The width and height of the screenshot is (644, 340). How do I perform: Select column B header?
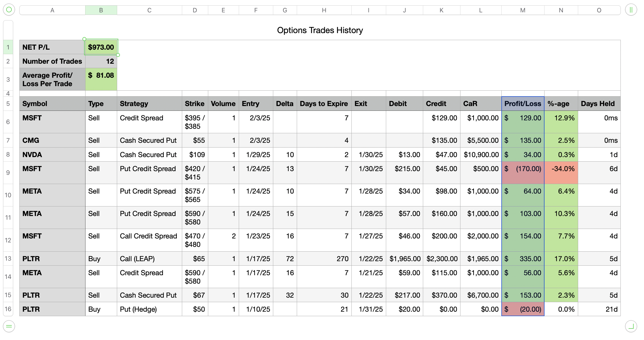click(x=101, y=10)
